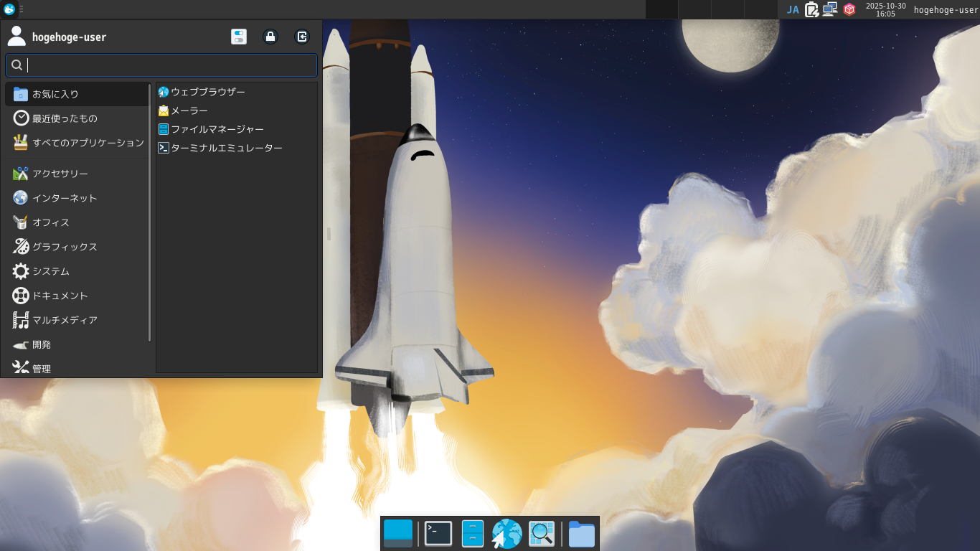Open the home folder icon in dock
The height and width of the screenshot is (551, 980).
point(582,534)
